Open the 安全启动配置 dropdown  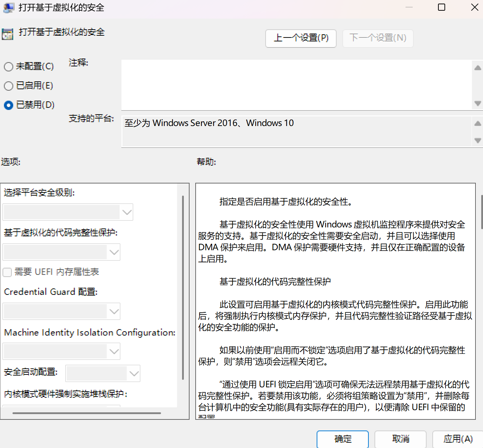103,373
